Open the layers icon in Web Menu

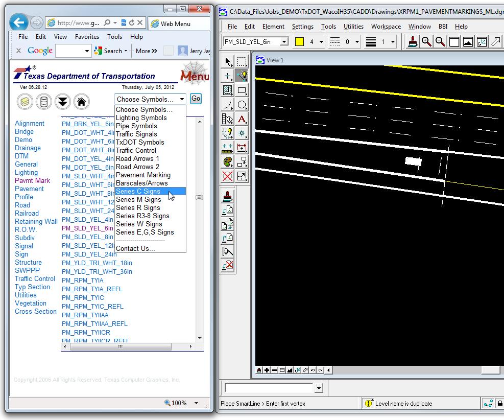25,102
